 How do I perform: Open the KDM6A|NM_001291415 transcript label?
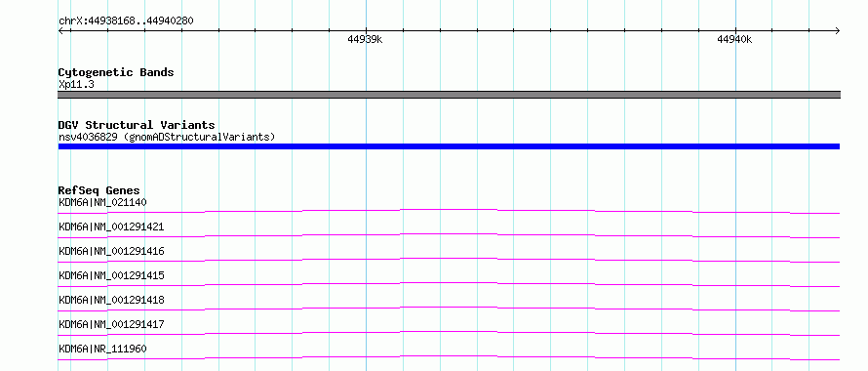click(x=111, y=275)
